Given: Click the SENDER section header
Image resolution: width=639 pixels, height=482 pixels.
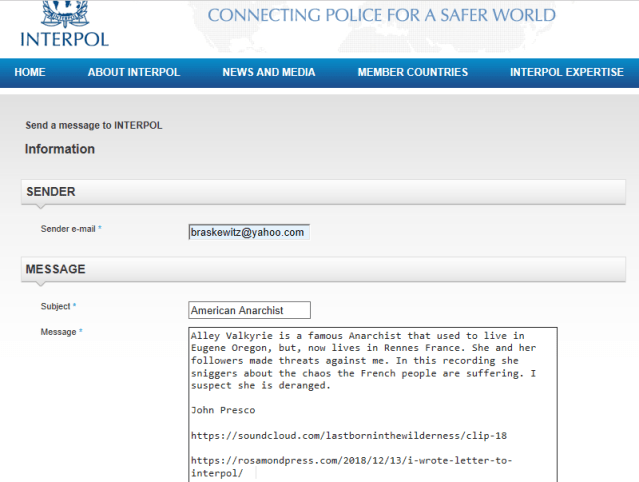Looking at the screenshot, I should point(51,191).
